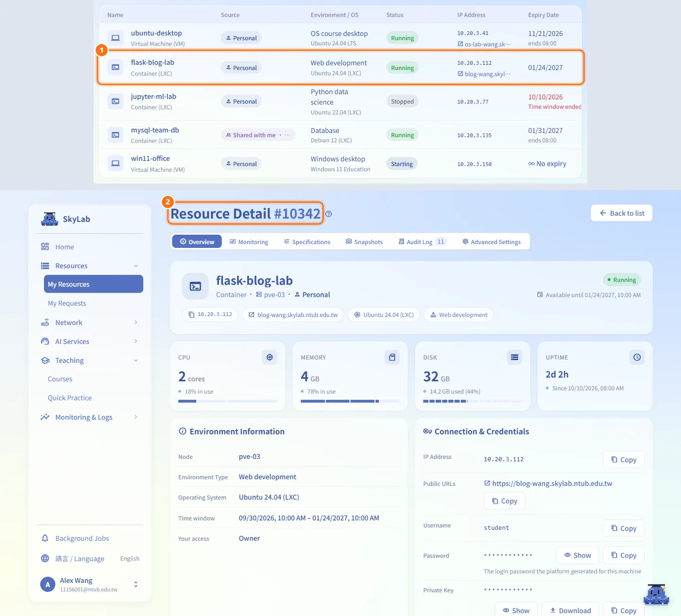Click the external link icon beside os-lab-wang
This screenshot has height=616, width=681.
pyautogui.click(x=460, y=44)
